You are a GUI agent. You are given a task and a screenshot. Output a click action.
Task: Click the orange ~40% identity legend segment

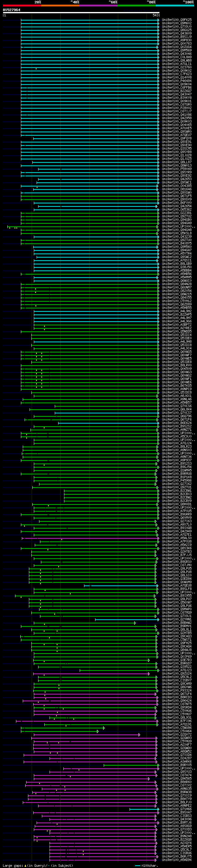(x=60, y=6)
